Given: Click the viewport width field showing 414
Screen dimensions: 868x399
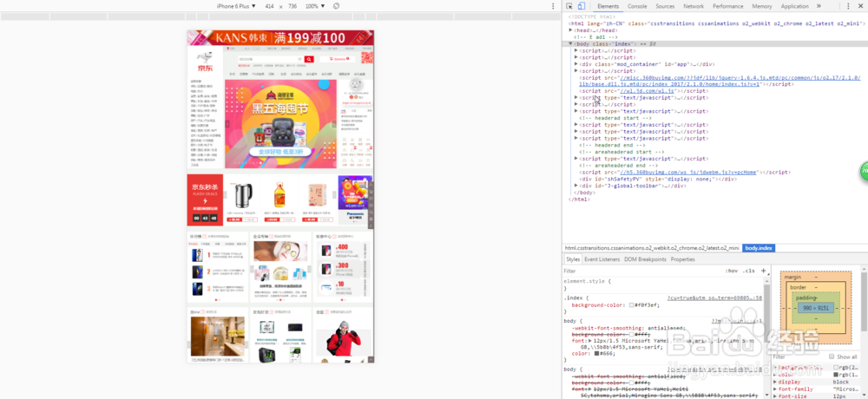Looking at the screenshot, I should click(x=270, y=6).
